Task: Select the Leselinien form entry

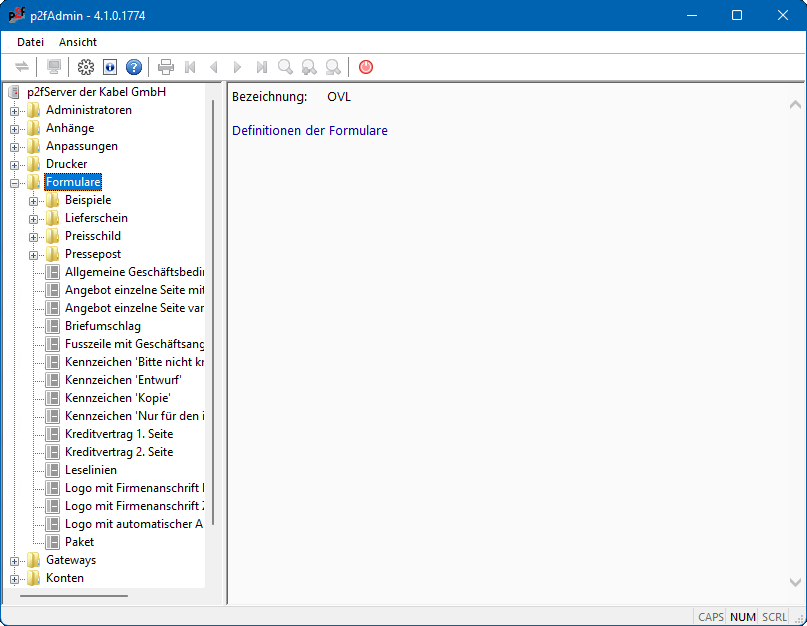Action: click(90, 470)
